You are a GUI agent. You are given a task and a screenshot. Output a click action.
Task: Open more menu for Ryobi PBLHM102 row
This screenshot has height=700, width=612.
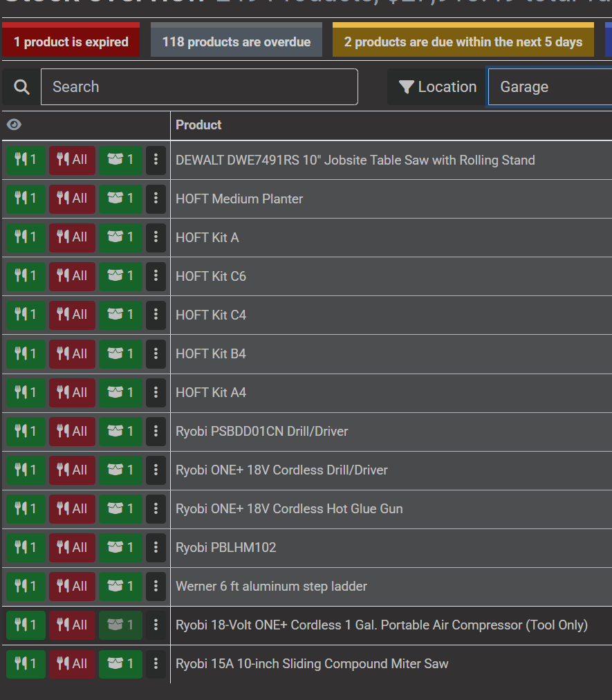click(x=156, y=547)
